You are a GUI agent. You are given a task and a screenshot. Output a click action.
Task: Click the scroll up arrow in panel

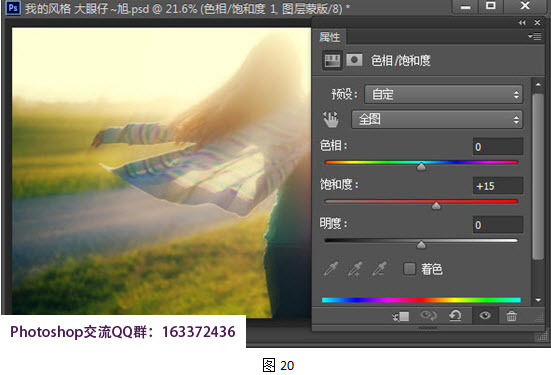(538, 84)
